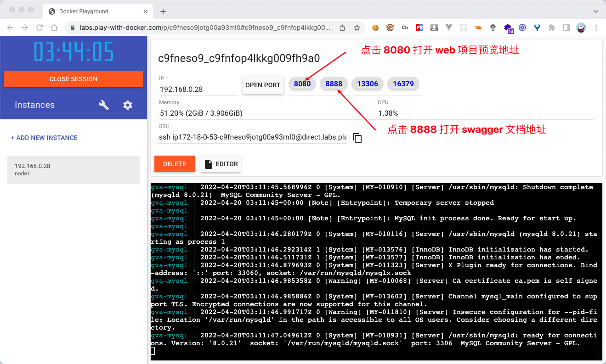Open the Instances settings gear icon
The image size is (606, 364).
(x=127, y=105)
